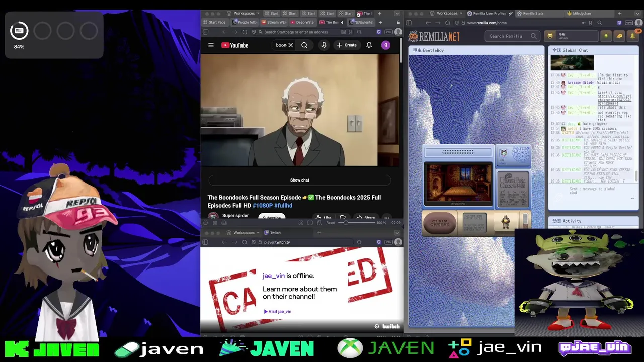
Task: Mute the Boondocks tab speaker icon
Action: click(x=342, y=22)
